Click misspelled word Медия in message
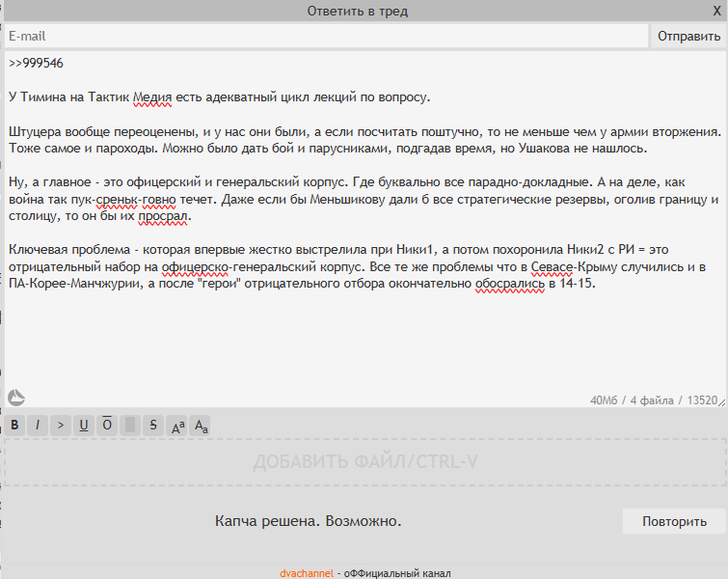This screenshot has height=579, width=728. (152, 97)
